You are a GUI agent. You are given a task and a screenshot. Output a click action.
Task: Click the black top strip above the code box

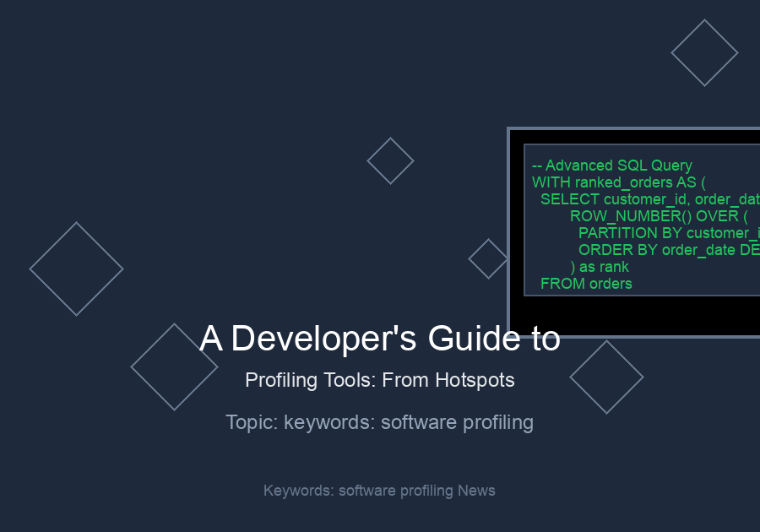coord(635,137)
